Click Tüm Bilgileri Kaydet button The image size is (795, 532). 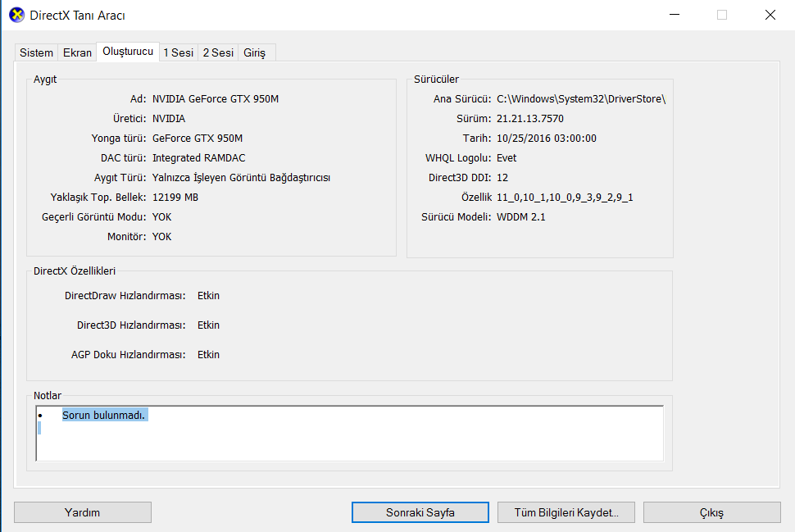[566, 512]
